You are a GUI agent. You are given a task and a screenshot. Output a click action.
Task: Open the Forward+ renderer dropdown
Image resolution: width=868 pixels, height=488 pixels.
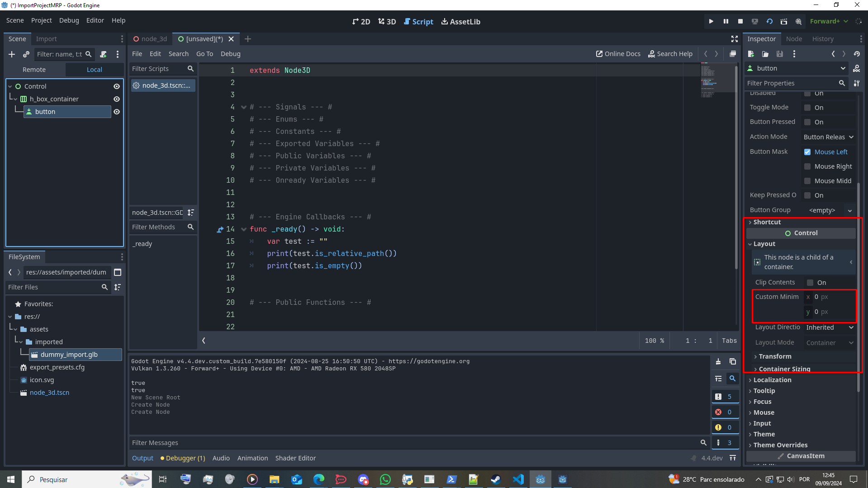[829, 21]
